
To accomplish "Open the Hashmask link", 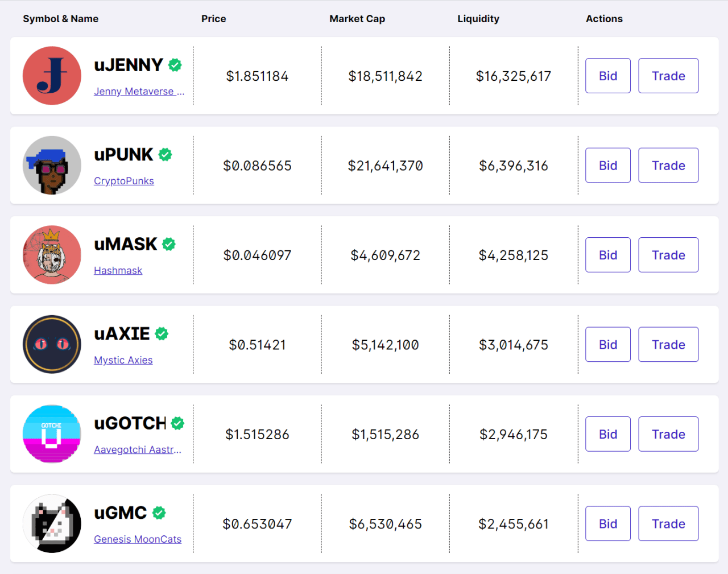I will coord(118,271).
